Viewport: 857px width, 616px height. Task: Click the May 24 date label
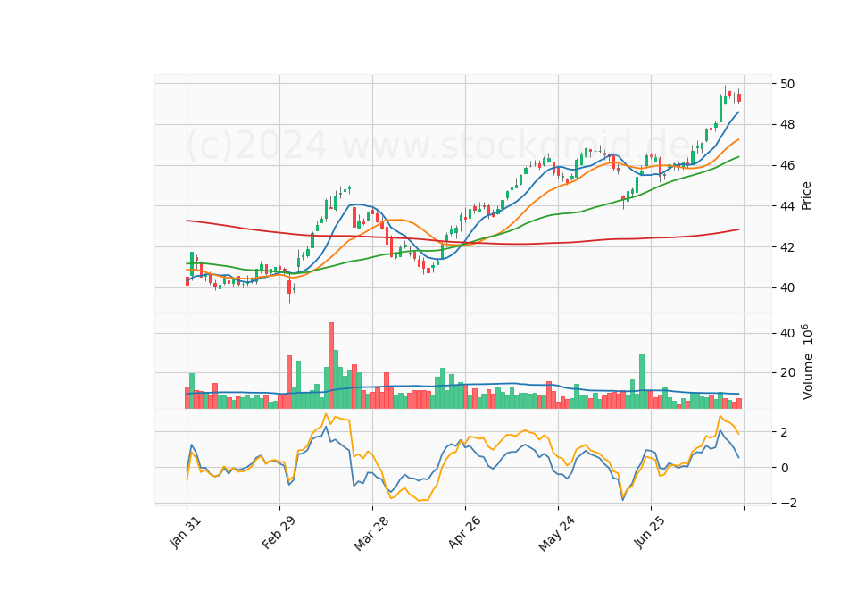click(x=556, y=534)
